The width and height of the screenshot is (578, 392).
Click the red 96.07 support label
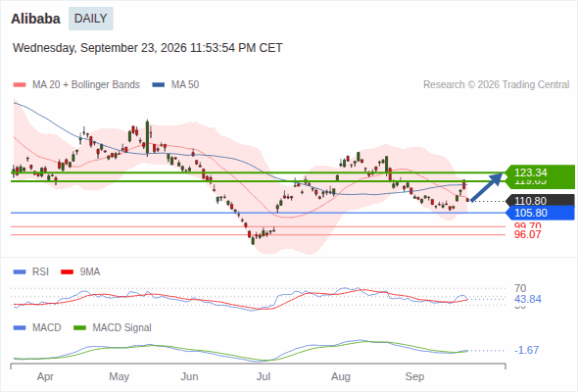(527, 234)
